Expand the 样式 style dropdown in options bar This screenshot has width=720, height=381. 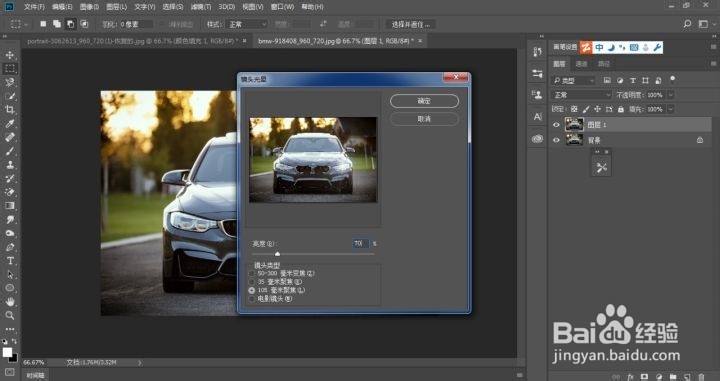coord(247,24)
